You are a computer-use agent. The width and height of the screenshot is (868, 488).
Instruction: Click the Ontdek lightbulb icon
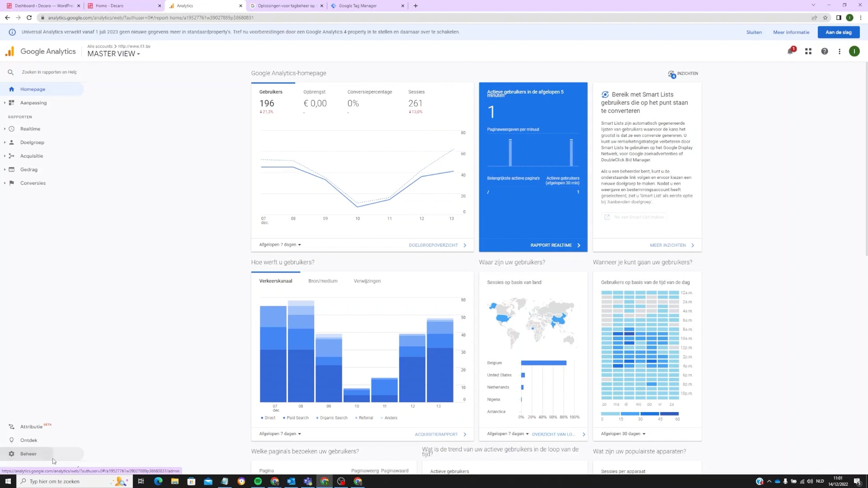click(12, 440)
